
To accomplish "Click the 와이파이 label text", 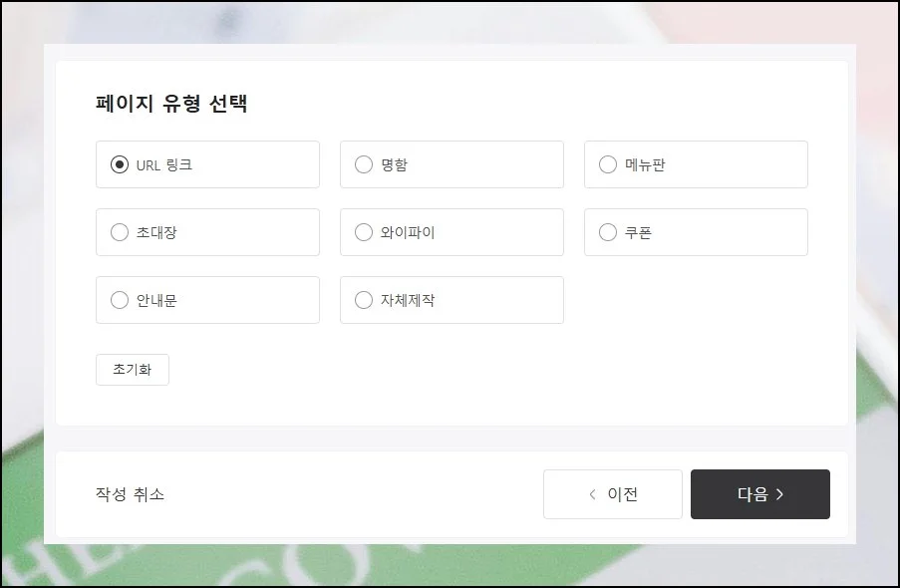I will coord(408,232).
